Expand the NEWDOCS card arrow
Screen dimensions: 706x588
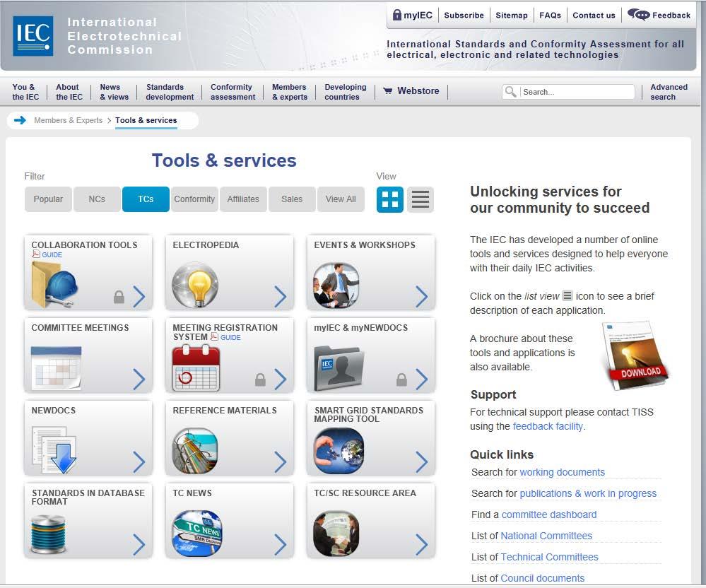pos(140,462)
